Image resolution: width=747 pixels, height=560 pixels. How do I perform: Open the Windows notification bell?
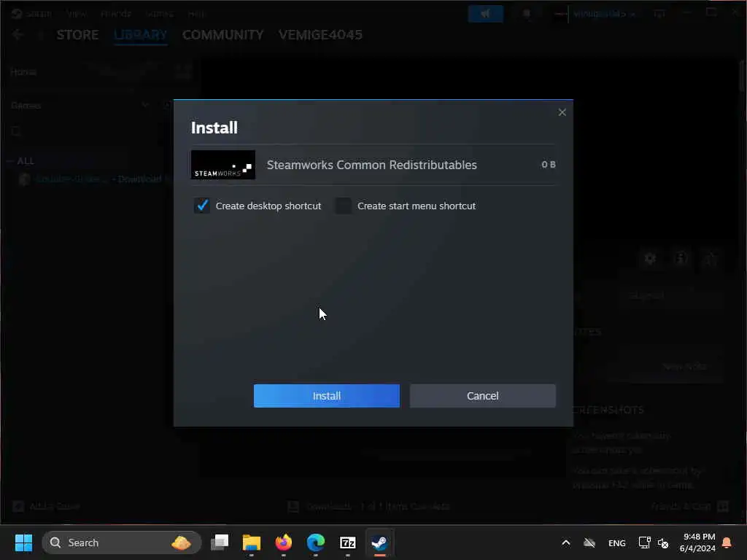pyautogui.click(x=727, y=542)
